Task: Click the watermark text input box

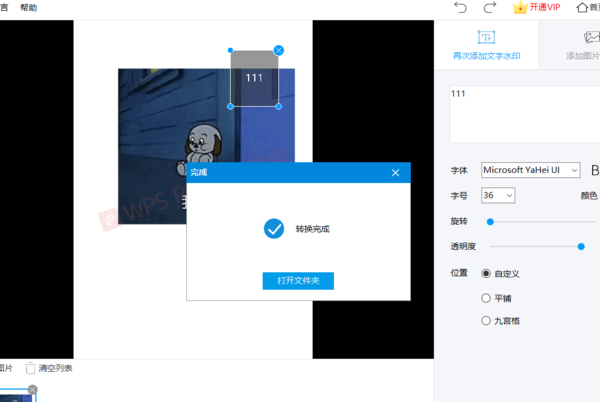Action: (x=525, y=114)
